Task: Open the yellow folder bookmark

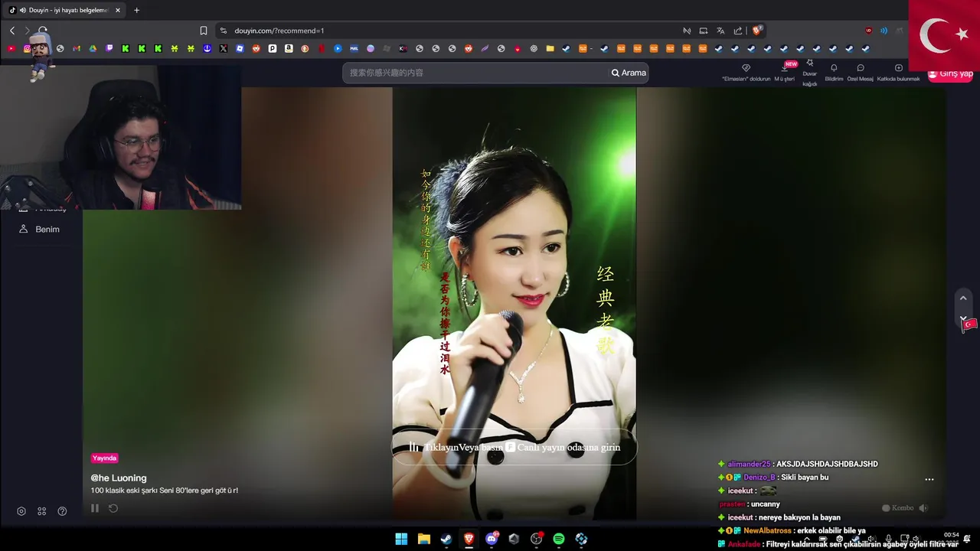Action: click(x=550, y=48)
